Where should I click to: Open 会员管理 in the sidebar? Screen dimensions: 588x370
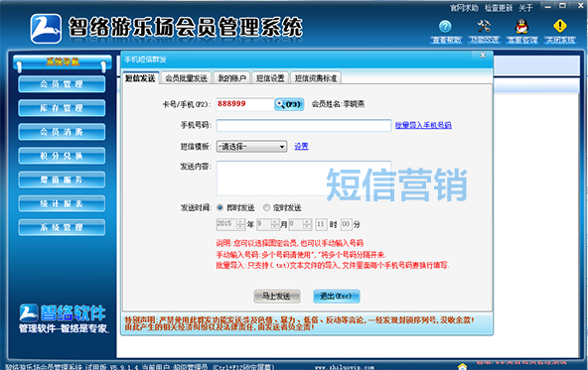(x=62, y=84)
